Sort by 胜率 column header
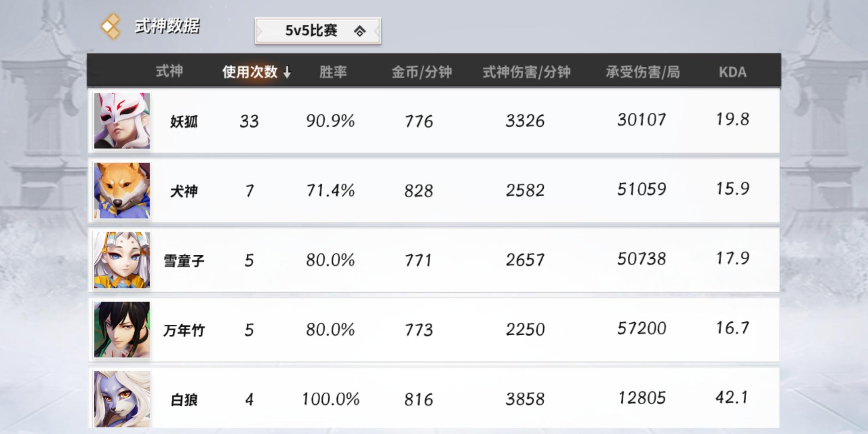The width and height of the screenshot is (868, 434). [x=333, y=72]
